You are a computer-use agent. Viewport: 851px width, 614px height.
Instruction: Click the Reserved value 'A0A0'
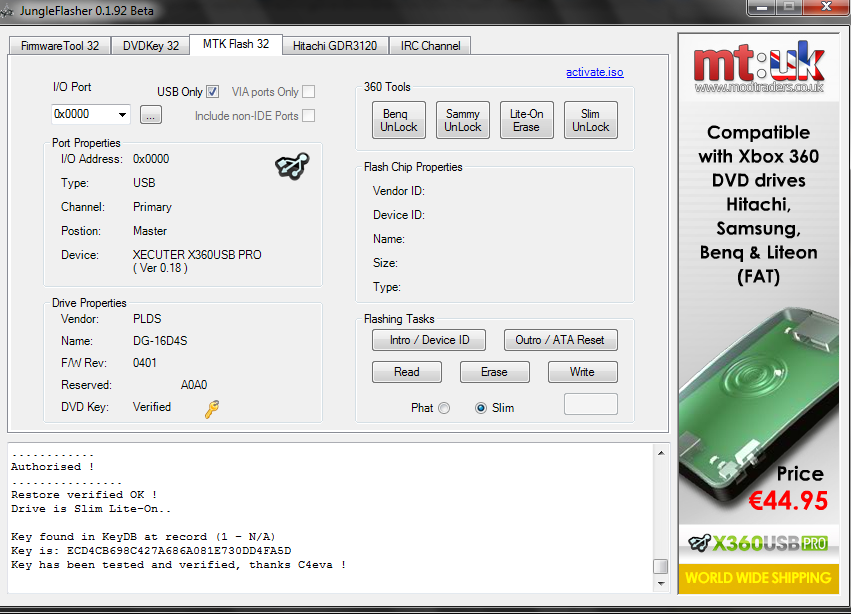tap(194, 385)
